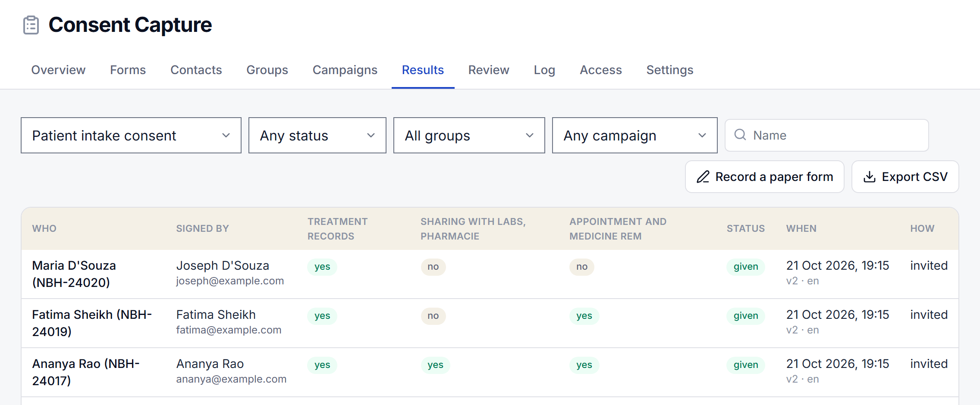
Task: Click ananya@example.com email text
Action: pos(231,379)
